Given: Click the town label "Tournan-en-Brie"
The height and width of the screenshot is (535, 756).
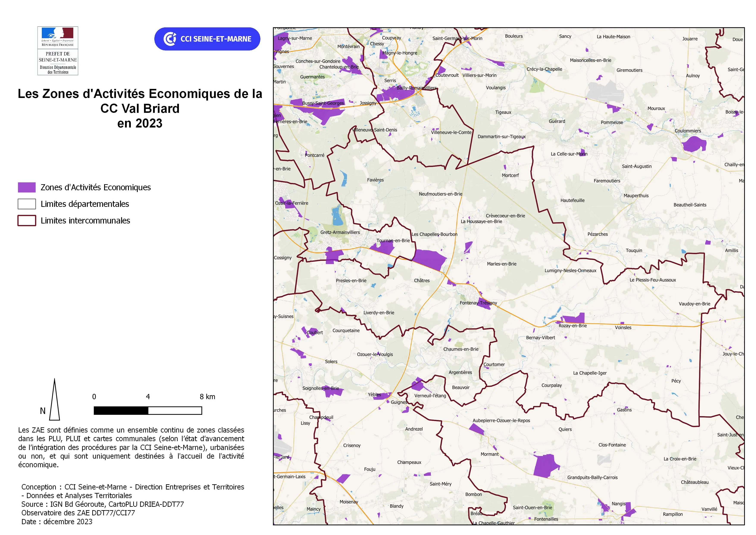Looking at the screenshot, I should (x=393, y=241).
